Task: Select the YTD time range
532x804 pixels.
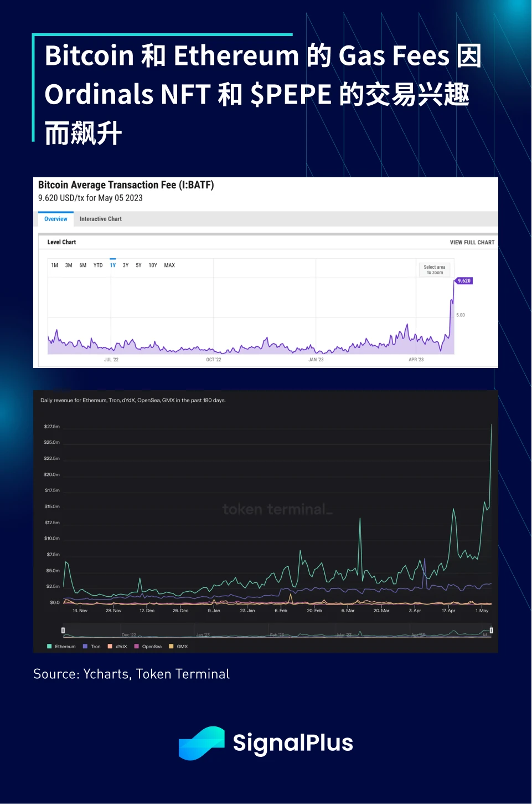Action: point(98,265)
